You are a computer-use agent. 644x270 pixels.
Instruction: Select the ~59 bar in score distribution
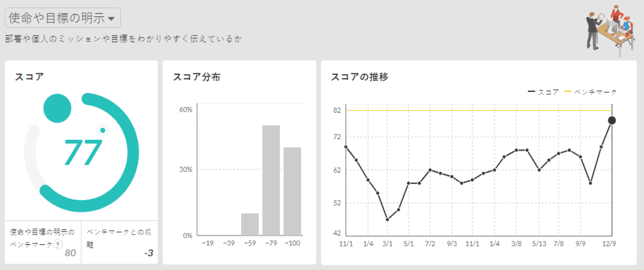coord(250,224)
